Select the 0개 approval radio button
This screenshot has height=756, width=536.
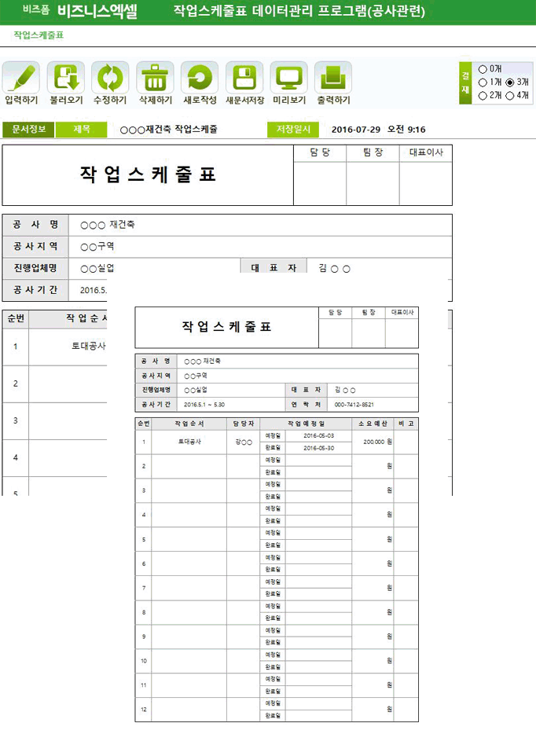[x=483, y=69]
